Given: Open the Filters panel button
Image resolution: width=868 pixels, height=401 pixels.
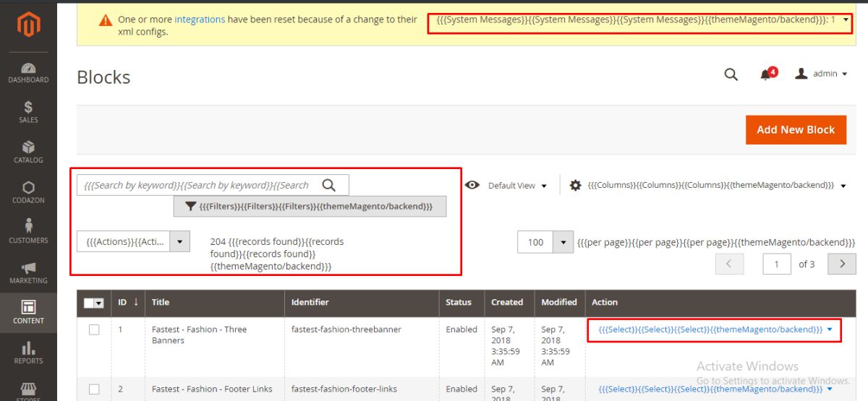Looking at the screenshot, I should [310, 206].
